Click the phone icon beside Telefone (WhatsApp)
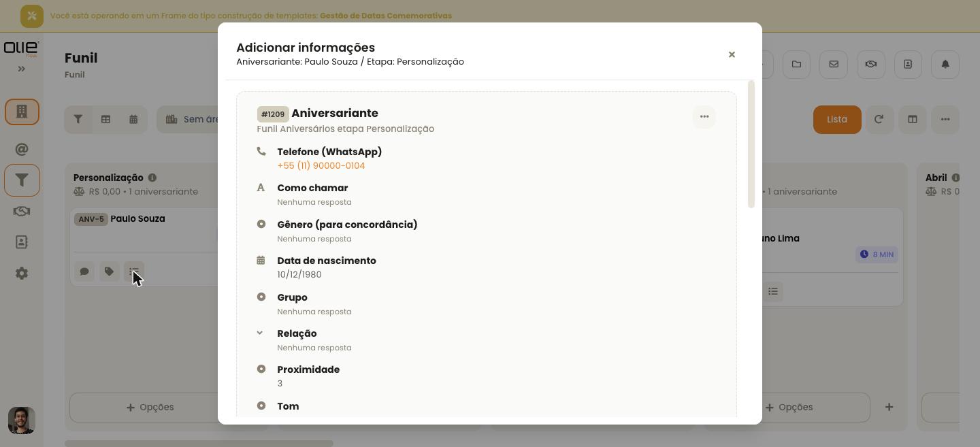This screenshot has width=980, height=447. (x=261, y=151)
